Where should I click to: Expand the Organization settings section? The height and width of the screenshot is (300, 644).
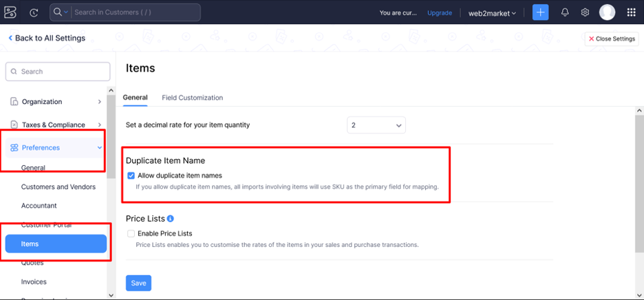coord(55,102)
